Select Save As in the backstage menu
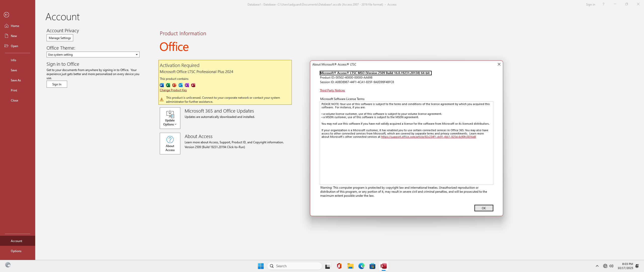 (x=16, y=80)
